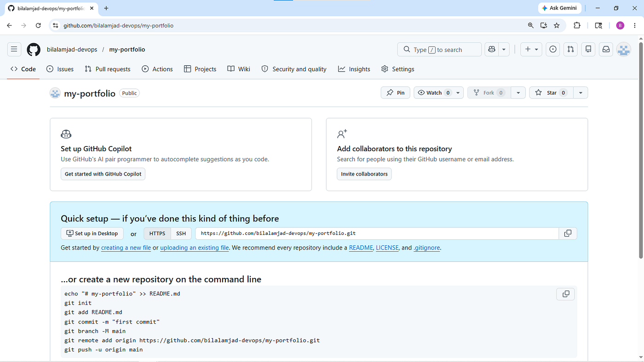
Task: Click the 'git push -u origin main' line
Action: click(103, 350)
